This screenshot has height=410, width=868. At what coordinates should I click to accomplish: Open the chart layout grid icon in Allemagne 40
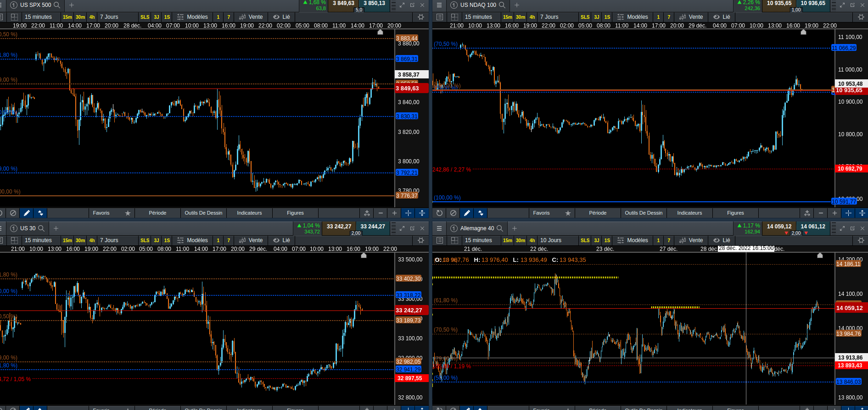pyautogui.click(x=454, y=240)
